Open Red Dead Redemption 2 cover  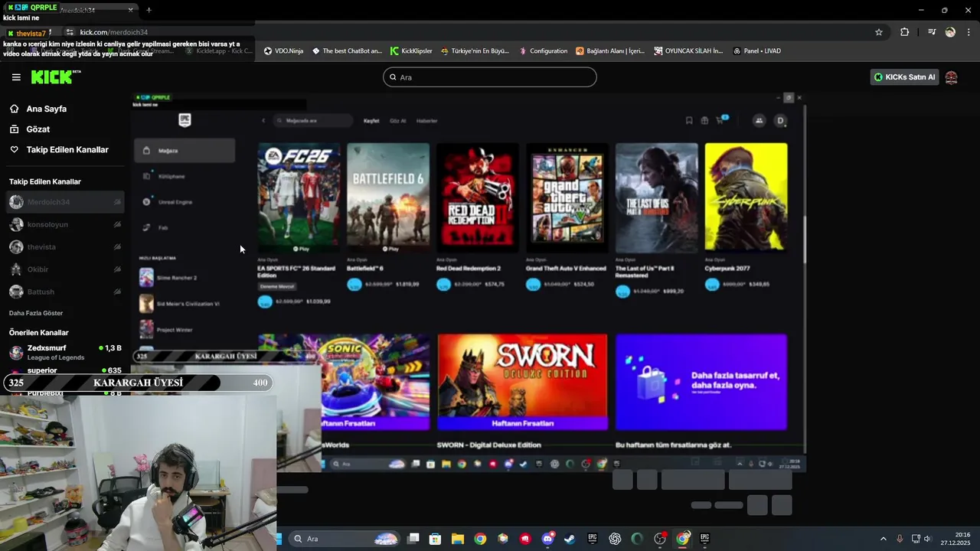(x=478, y=197)
